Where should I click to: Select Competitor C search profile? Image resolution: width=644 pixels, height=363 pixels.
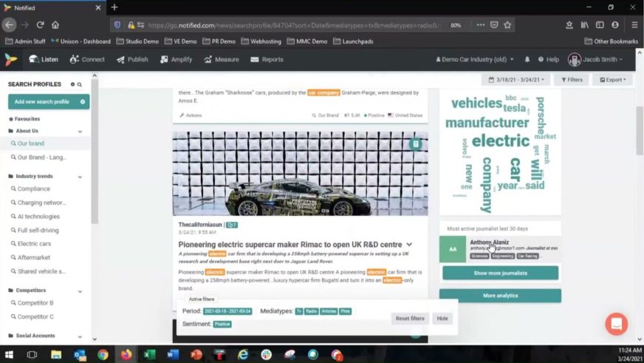(32, 317)
